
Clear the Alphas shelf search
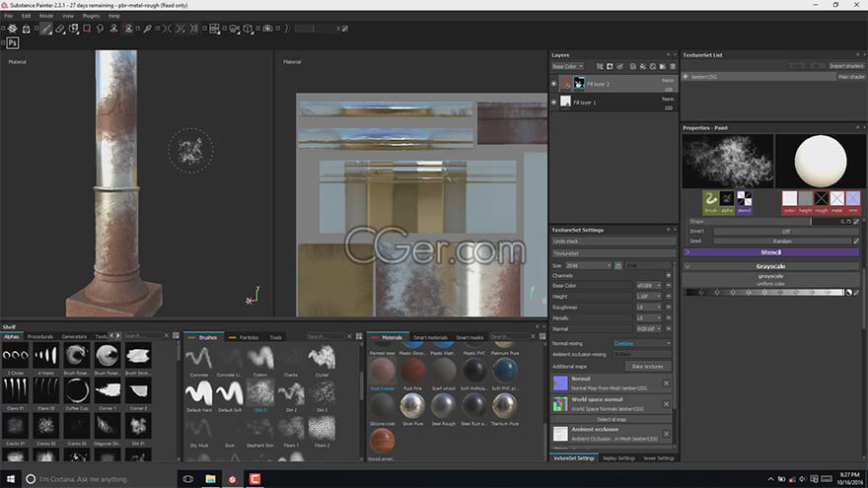166,336
